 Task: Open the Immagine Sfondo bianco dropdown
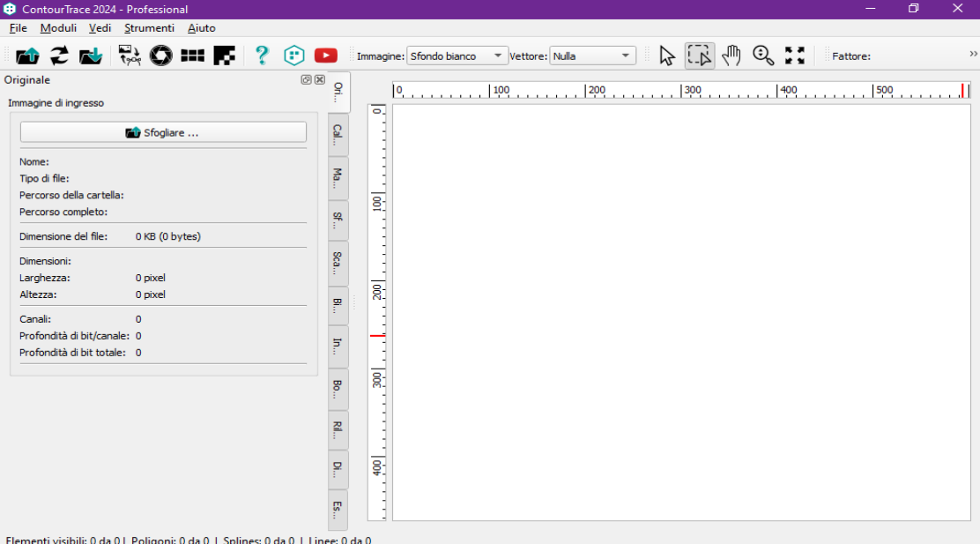(x=457, y=56)
